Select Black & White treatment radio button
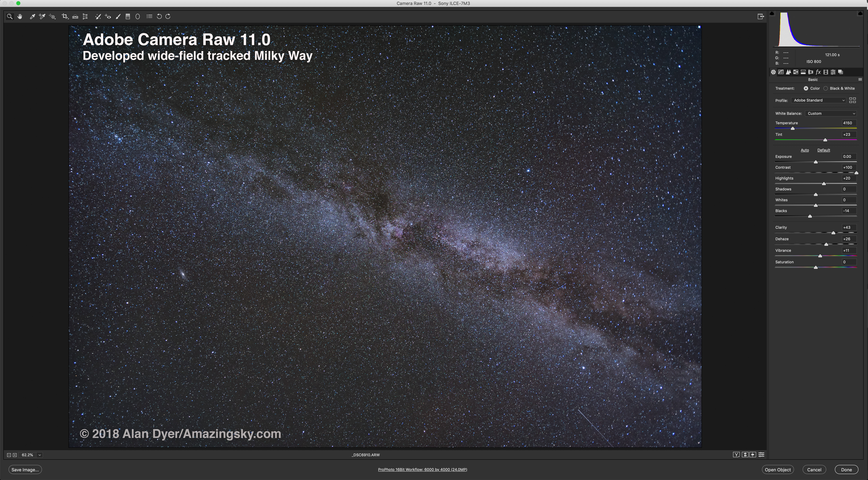Viewport: 868px width, 480px height. point(826,88)
